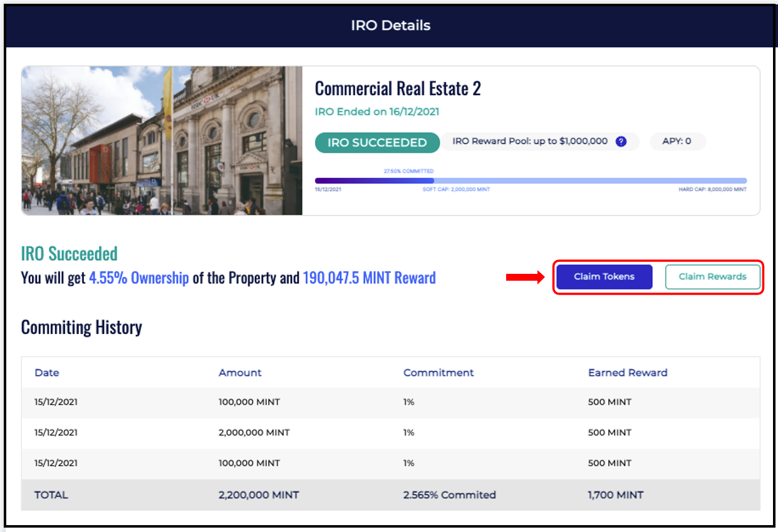Select the Date column header
The height and width of the screenshot is (532, 778).
(47, 373)
